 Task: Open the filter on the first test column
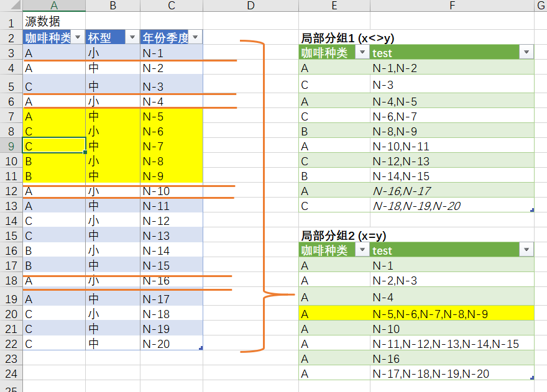pos(525,53)
